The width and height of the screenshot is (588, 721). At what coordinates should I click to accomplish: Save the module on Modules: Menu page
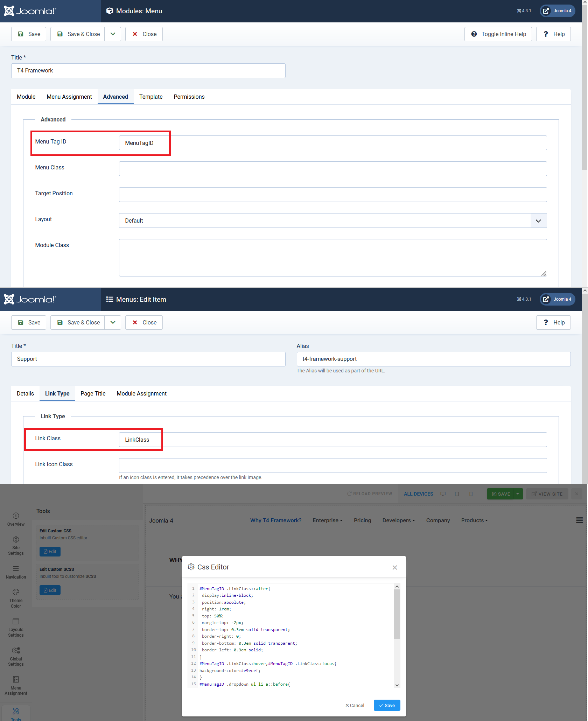tap(29, 34)
